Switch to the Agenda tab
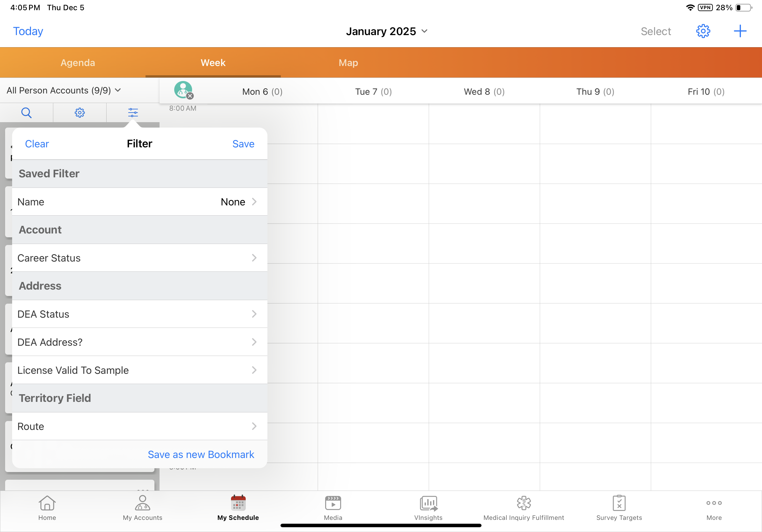 coord(78,63)
